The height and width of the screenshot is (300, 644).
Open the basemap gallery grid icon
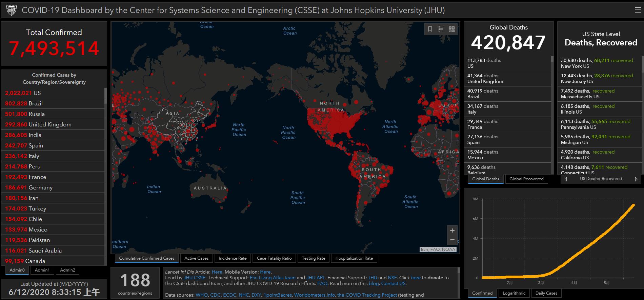tap(452, 29)
